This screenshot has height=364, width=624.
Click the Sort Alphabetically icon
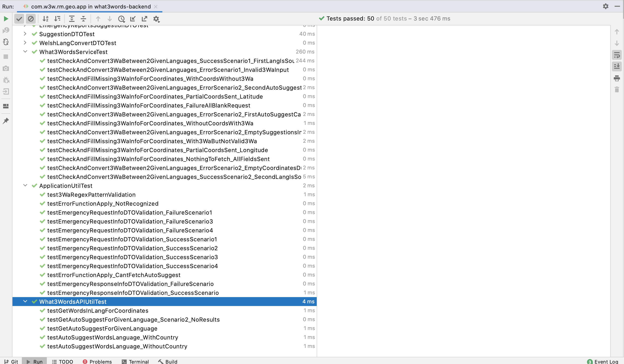point(45,19)
